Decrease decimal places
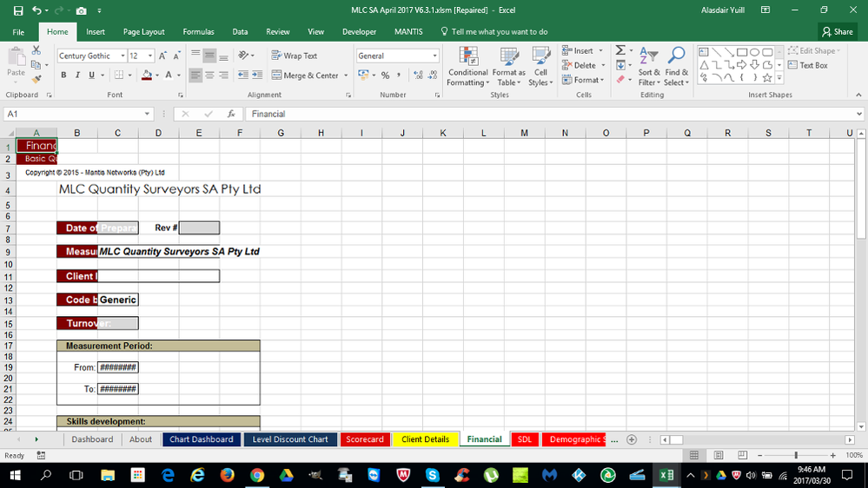868x488 pixels. [x=433, y=76]
